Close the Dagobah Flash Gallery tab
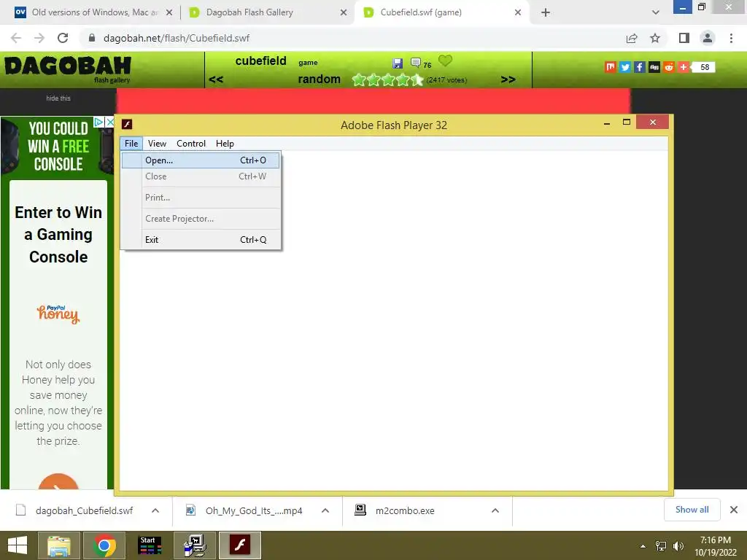The height and width of the screenshot is (560, 747). tap(344, 12)
